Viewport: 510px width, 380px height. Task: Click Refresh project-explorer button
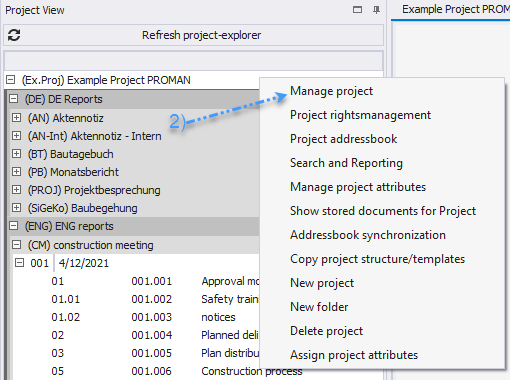pos(193,35)
